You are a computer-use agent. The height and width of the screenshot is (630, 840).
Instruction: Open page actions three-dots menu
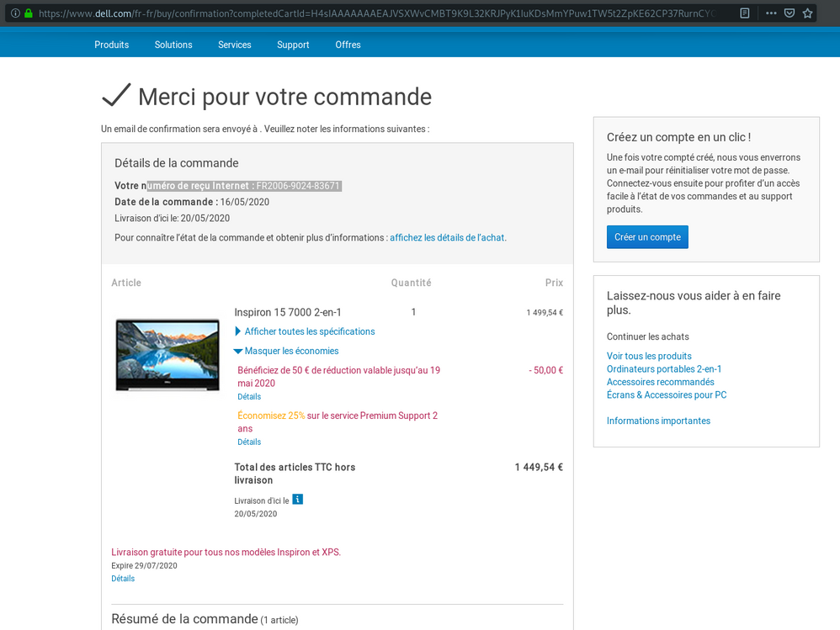click(x=771, y=13)
